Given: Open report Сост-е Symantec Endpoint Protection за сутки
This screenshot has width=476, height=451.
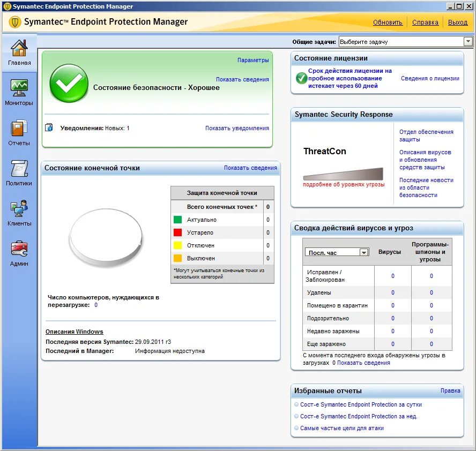Looking at the screenshot, I should tap(361, 404).
